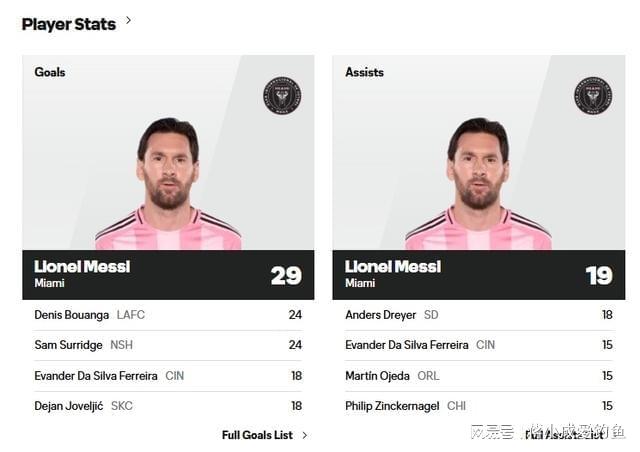Click Lionel Messi name in Assists leader banner
Image resolution: width=640 pixels, height=452 pixels.
[393, 266]
